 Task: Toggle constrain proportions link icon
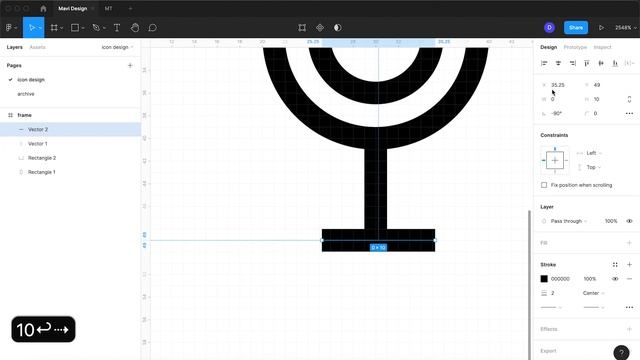tap(629, 99)
